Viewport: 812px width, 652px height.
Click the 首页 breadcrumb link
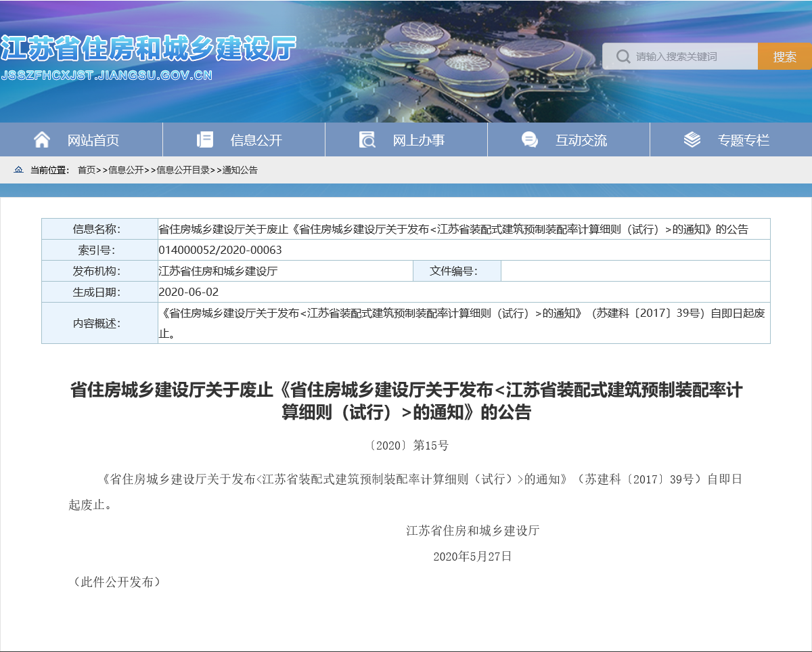[x=86, y=170]
